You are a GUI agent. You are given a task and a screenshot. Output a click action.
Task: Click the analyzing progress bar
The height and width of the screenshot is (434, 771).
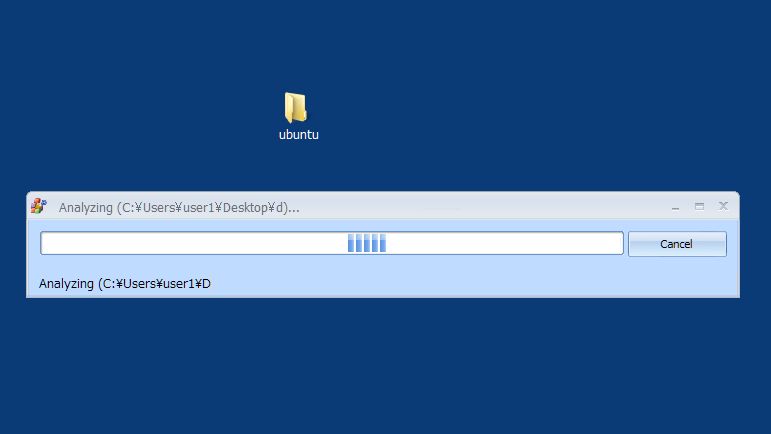click(332, 243)
